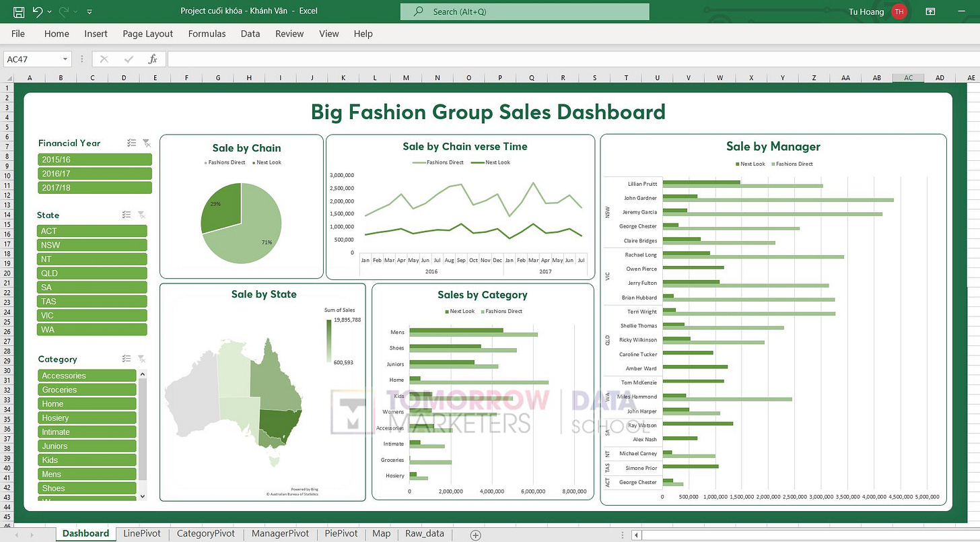Select Hosiery in Category slicer
The image size is (980, 542).
(x=87, y=418)
